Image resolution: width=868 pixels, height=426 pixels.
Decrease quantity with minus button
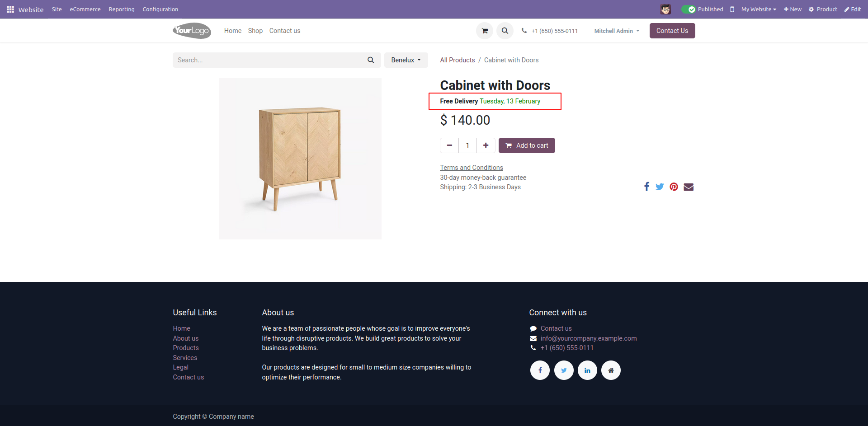[x=449, y=145]
